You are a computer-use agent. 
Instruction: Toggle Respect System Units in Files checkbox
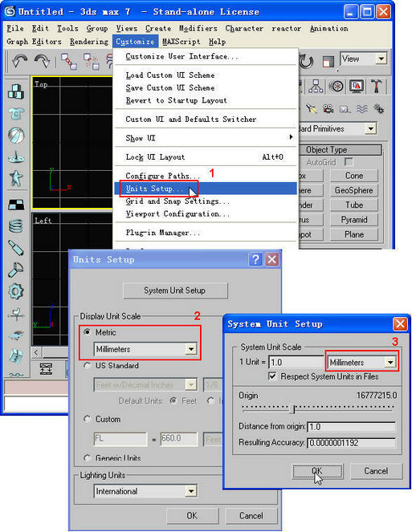[272, 376]
